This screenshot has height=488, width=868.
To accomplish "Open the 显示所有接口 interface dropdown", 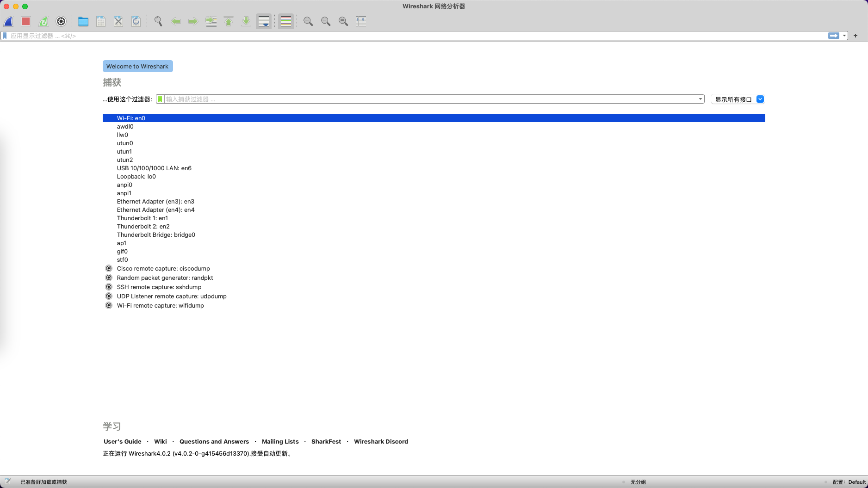I will click(738, 99).
